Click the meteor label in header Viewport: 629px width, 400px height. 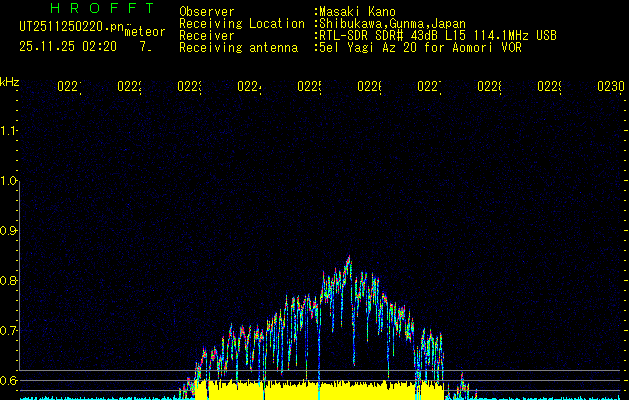(145, 32)
